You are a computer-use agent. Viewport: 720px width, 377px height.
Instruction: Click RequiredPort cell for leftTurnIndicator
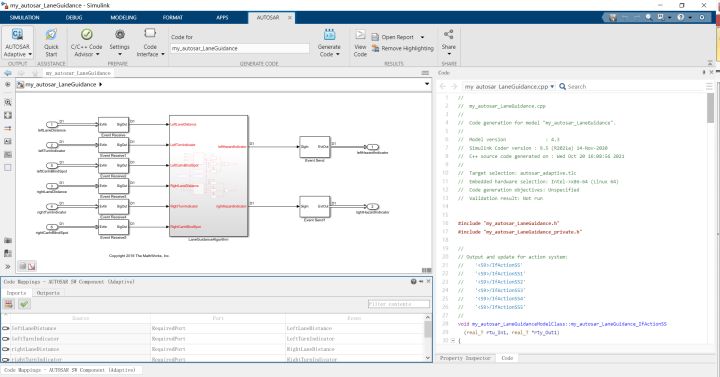[218, 339]
